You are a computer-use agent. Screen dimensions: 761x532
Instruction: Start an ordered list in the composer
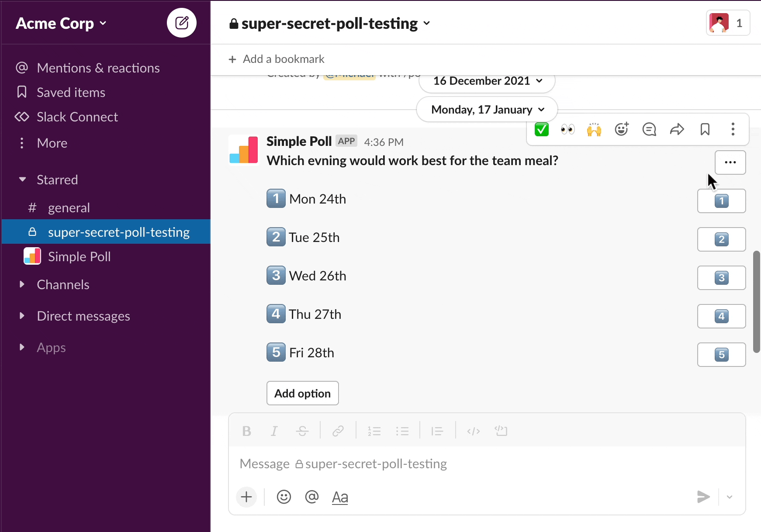tap(374, 431)
